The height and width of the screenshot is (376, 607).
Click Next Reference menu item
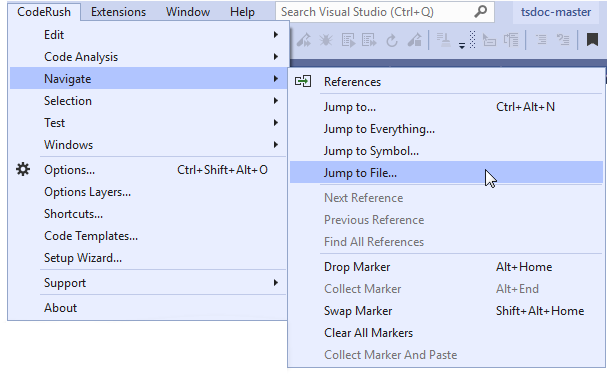click(x=446, y=198)
